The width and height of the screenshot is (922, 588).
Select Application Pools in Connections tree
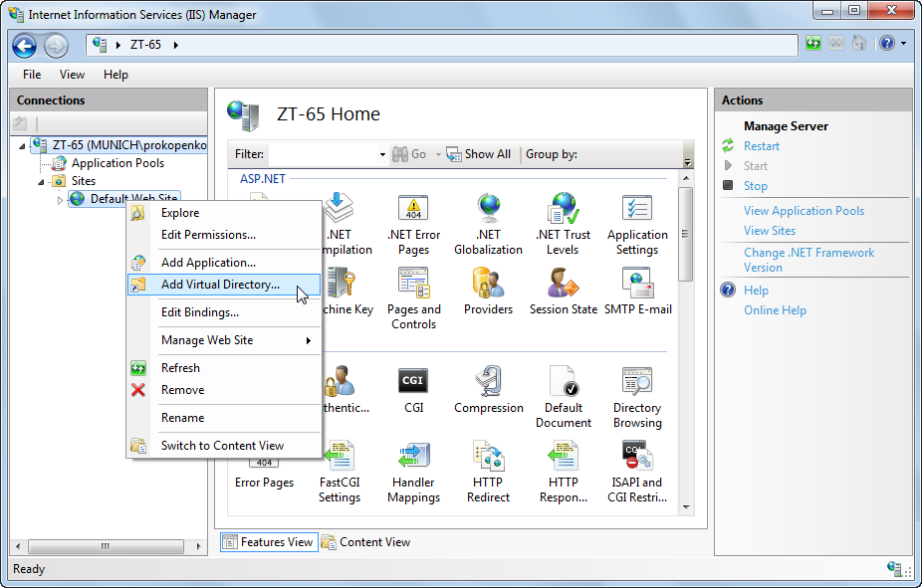pyautogui.click(x=117, y=163)
